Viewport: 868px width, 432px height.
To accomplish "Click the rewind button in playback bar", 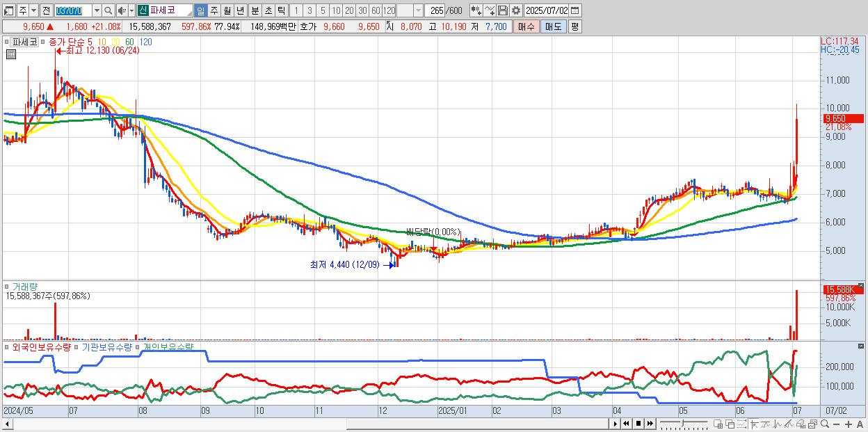I will [x=626, y=424].
